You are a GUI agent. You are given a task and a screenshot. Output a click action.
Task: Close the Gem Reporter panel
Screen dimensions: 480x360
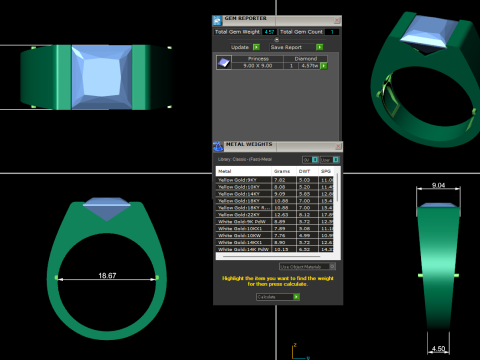pyautogui.click(x=337, y=21)
